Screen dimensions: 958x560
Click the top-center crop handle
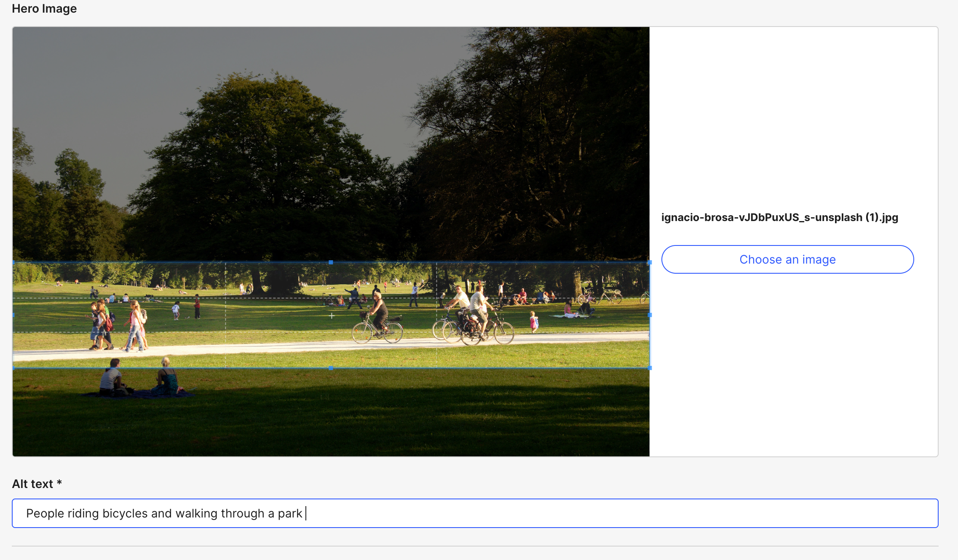click(x=331, y=261)
